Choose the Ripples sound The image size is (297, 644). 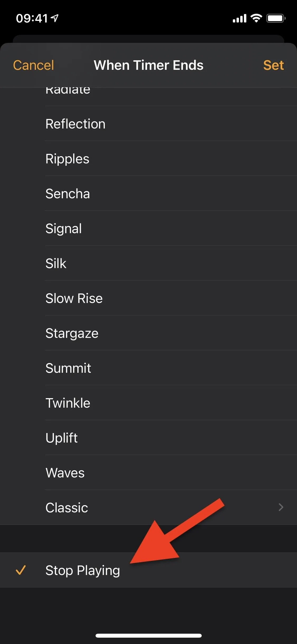(148, 158)
